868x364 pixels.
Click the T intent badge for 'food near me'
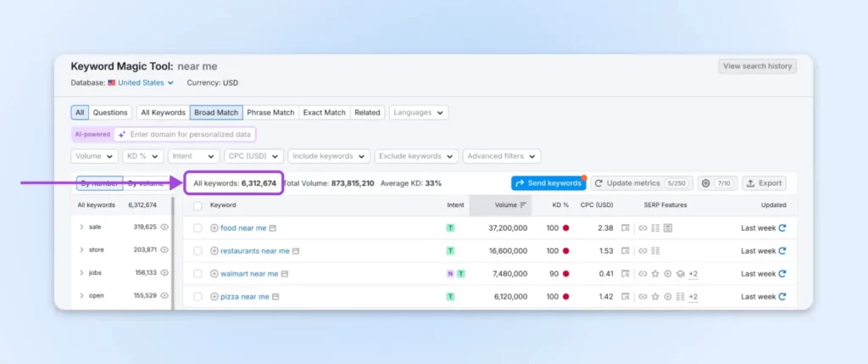[x=451, y=227]
